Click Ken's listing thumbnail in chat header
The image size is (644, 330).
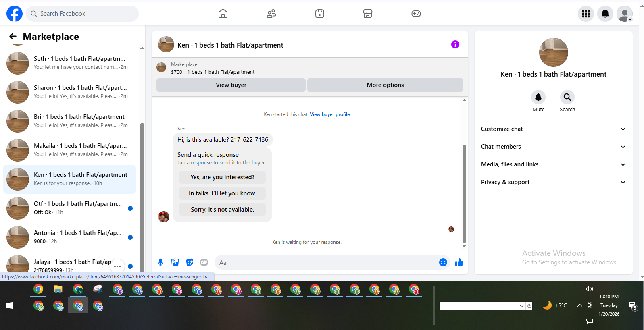166,44
